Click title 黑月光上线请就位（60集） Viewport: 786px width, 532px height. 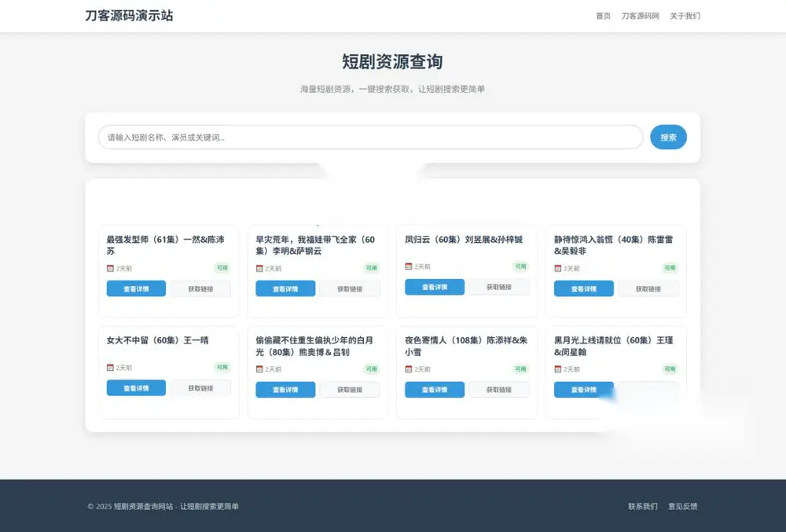pos(614,346)
